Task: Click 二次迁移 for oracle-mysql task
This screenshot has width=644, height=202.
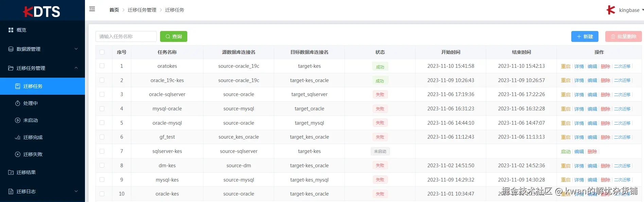Action: click(x=622, y=123)
